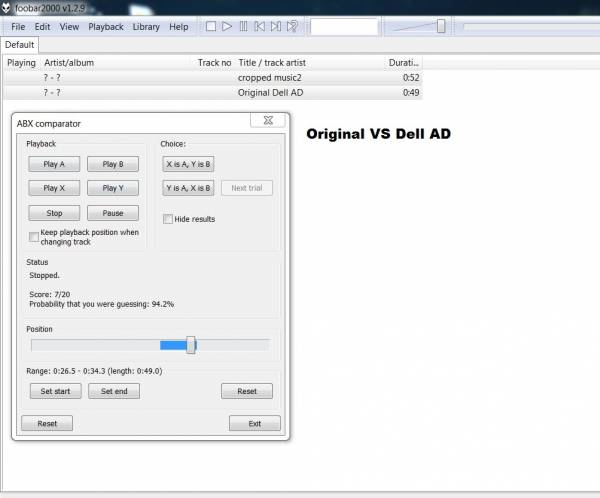Click the Track no column header

point(214,63)
